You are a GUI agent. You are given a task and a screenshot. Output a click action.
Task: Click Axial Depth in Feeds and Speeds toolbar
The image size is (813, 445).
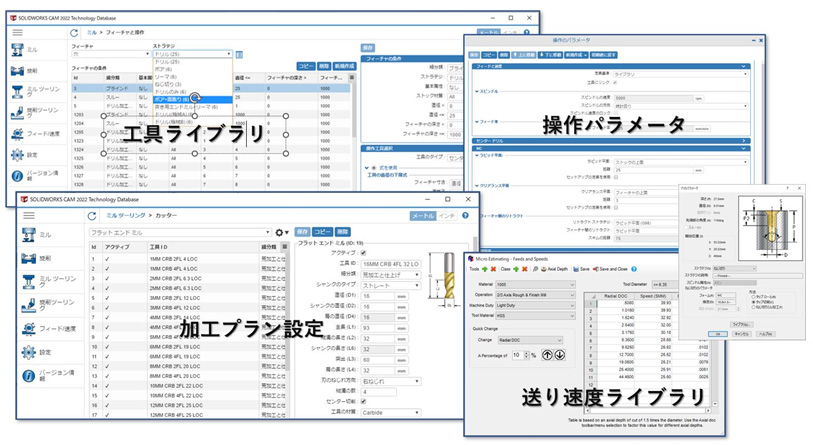[555, 269]
